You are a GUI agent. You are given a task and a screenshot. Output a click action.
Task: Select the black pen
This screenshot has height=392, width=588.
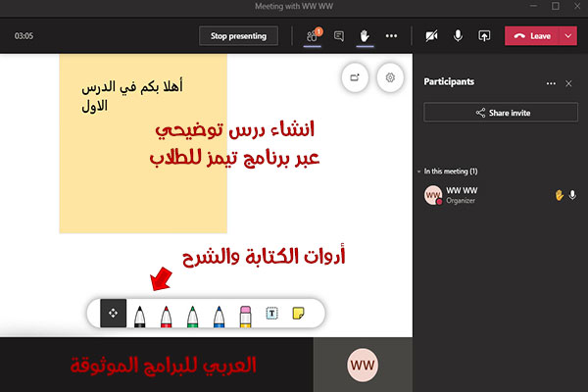click(139, 317)
